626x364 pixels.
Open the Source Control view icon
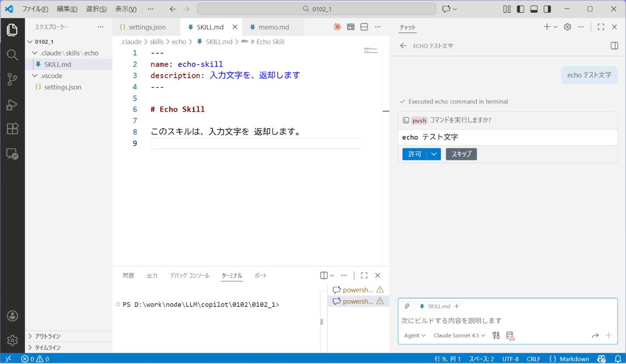click(12, 79)
